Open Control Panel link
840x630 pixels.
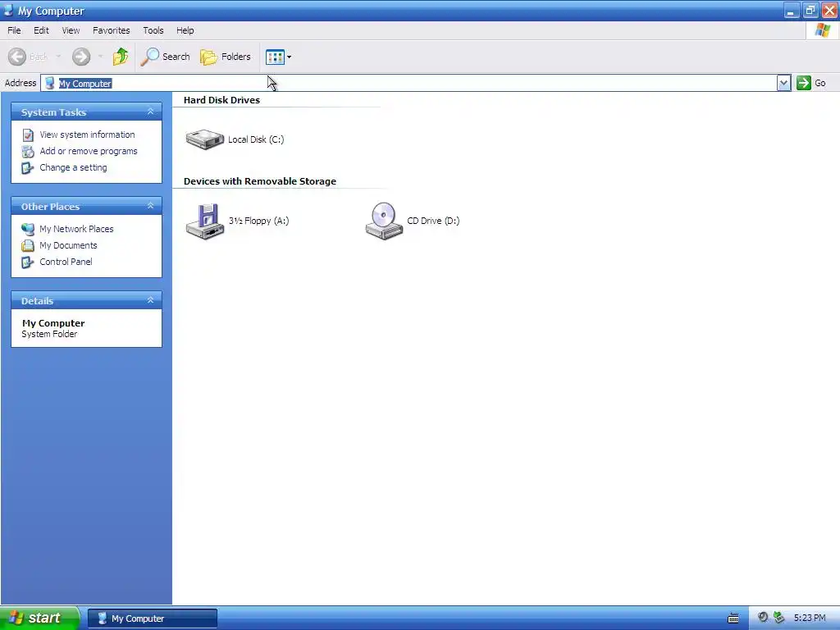click(x=66, y=262)
